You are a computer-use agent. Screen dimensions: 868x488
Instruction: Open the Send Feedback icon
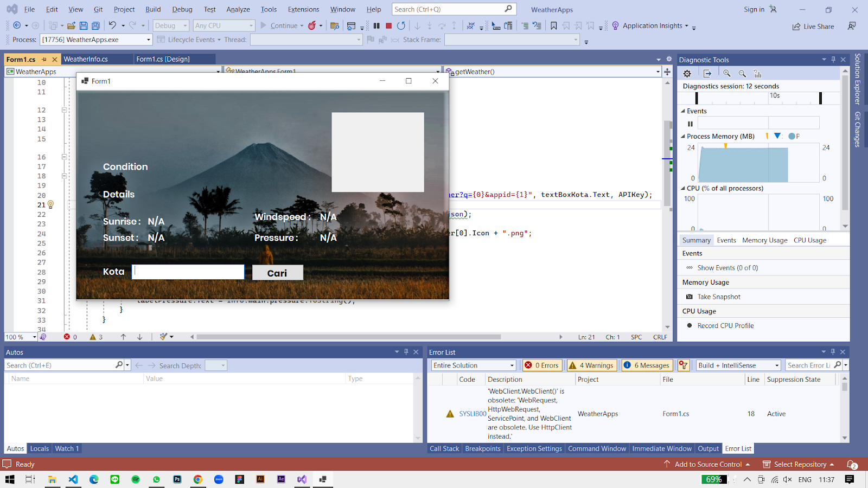point(852,26)
